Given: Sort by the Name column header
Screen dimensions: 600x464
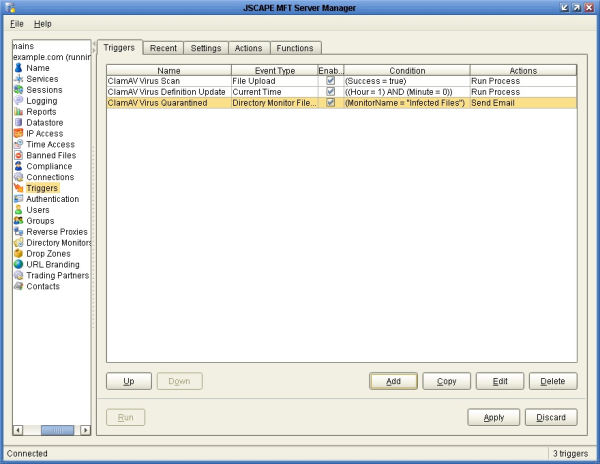Looking at the screenshot, I should [169, 70].
